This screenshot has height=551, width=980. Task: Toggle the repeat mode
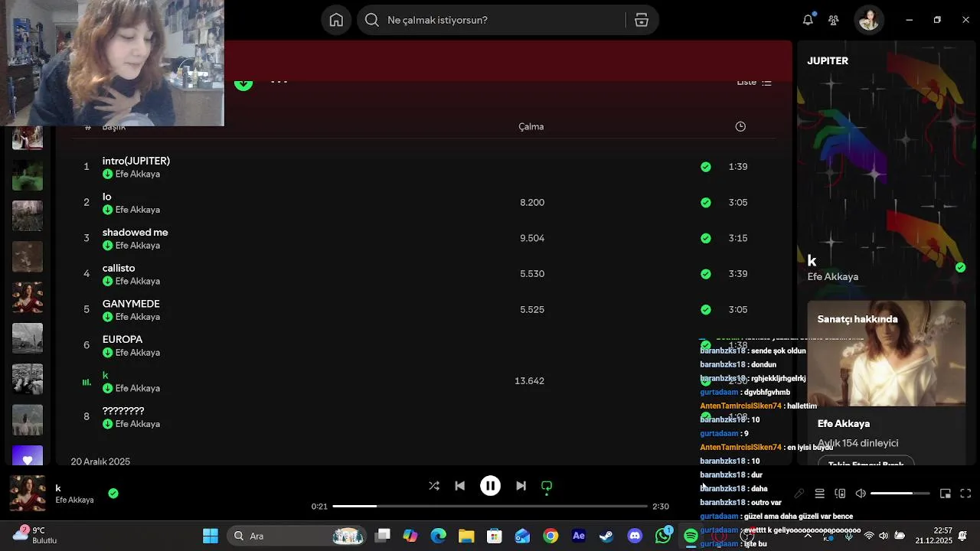pos(547,486)
